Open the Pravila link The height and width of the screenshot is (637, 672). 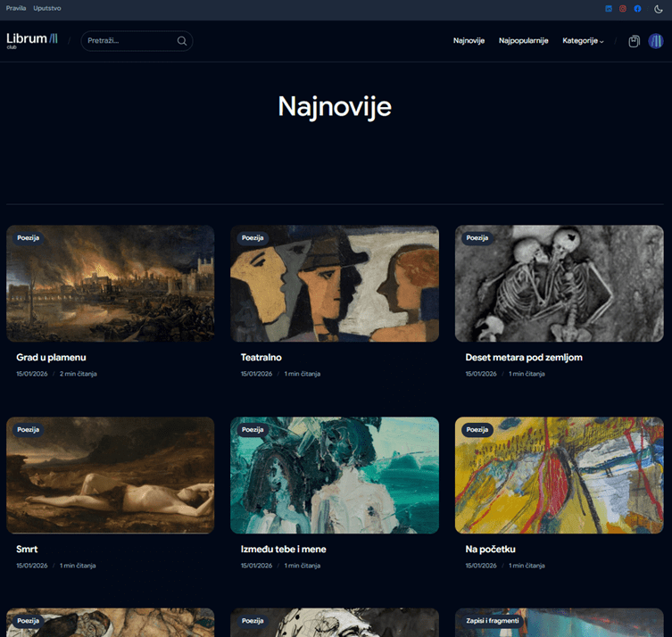[x=16, y=8]
